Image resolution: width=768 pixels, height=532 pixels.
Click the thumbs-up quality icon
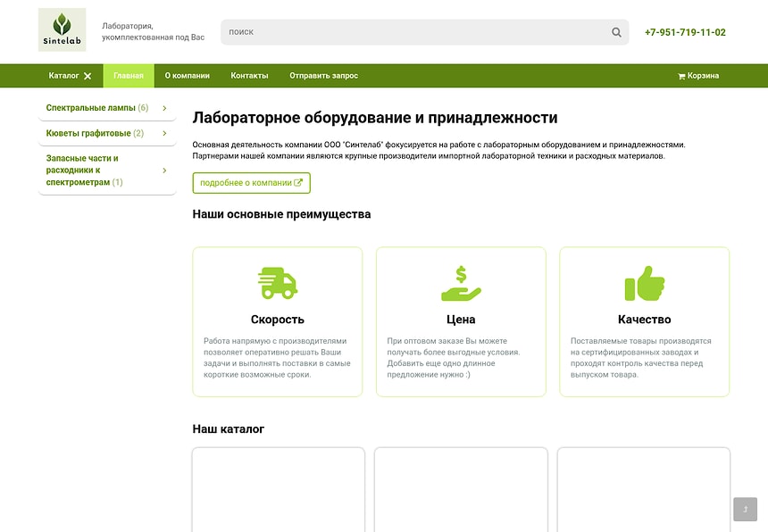click(645, 283)
